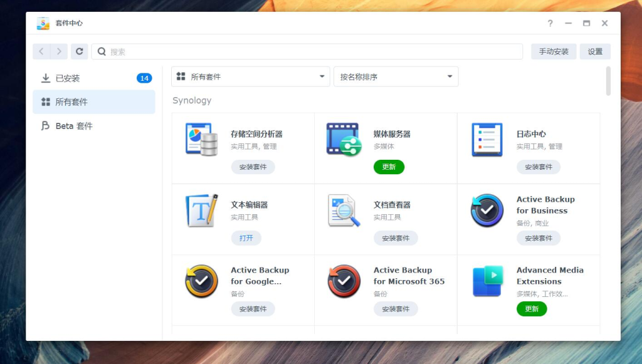
Task: Click 手动安装 (Manual Install)
Action: coord(555,51)
